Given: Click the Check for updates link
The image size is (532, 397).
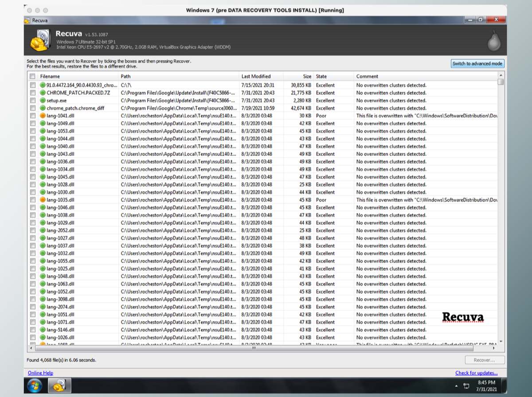Looking at the screenshot, I should (x=476, y=373).
